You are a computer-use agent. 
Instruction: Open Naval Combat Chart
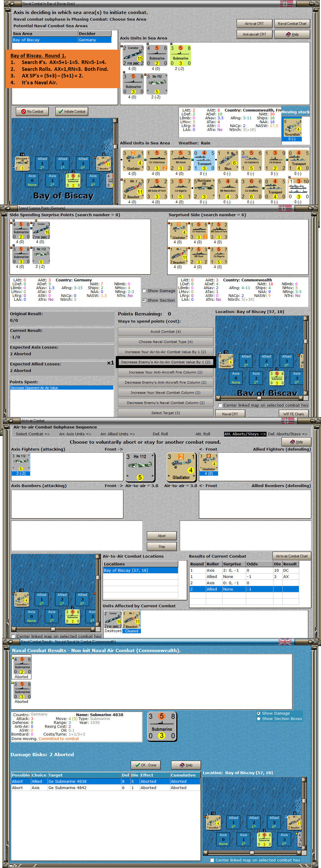tap(292, 24)
